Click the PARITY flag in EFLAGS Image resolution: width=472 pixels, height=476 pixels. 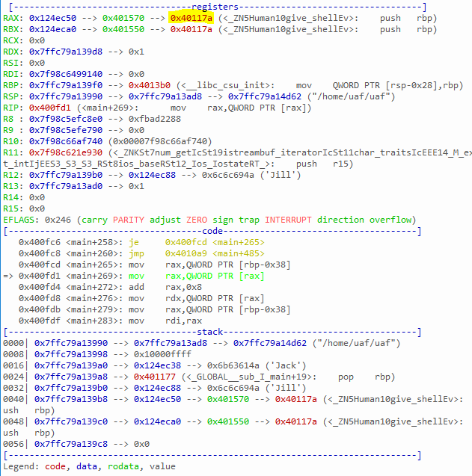[x=129, y=220]
